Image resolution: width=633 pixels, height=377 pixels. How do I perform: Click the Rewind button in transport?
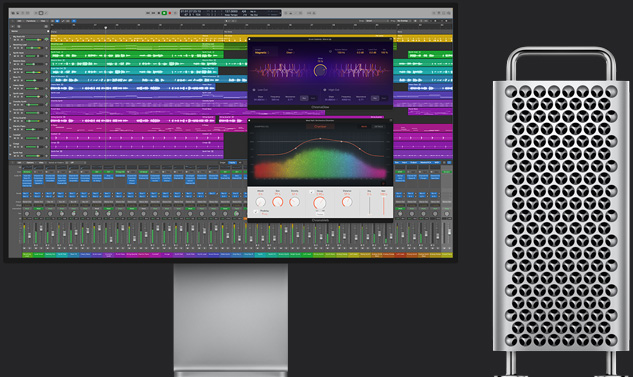coord(148,13)
